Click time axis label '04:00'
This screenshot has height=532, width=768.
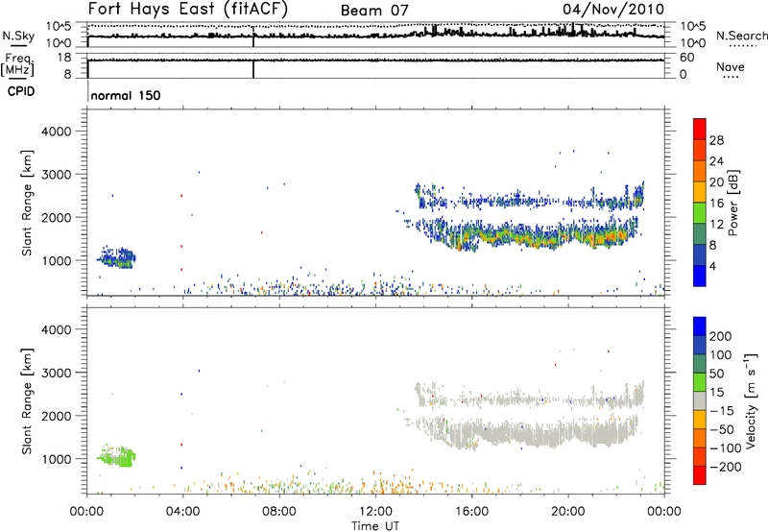[x=182, y=512]
